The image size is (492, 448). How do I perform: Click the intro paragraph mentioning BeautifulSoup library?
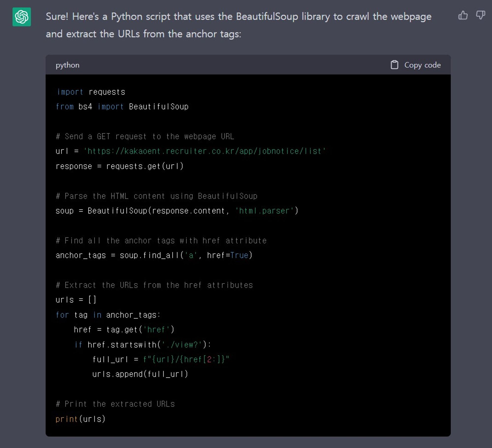(x=238, y=25)
